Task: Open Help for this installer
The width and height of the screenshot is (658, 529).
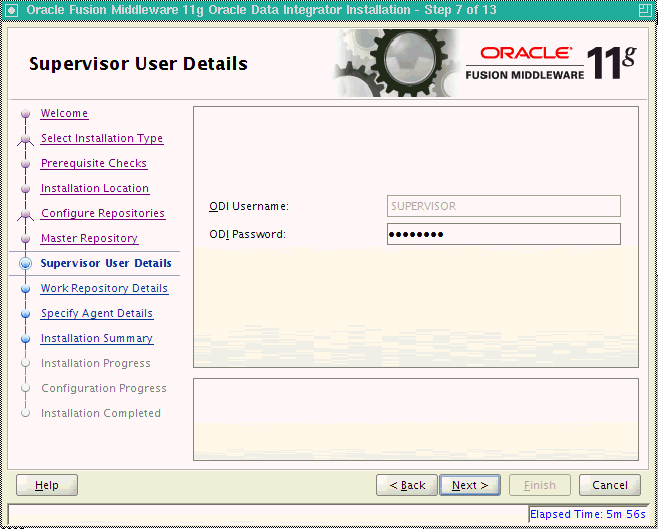Action: tap(47, 485)
